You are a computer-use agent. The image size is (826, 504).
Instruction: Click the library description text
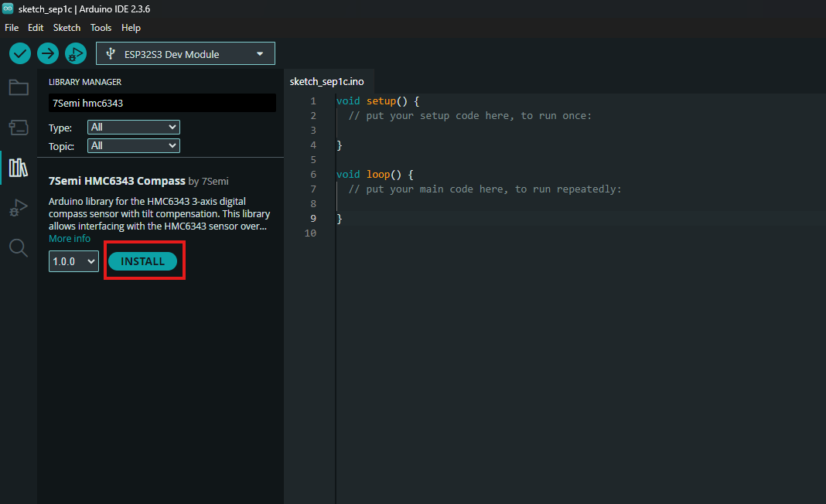click(159, 214)
